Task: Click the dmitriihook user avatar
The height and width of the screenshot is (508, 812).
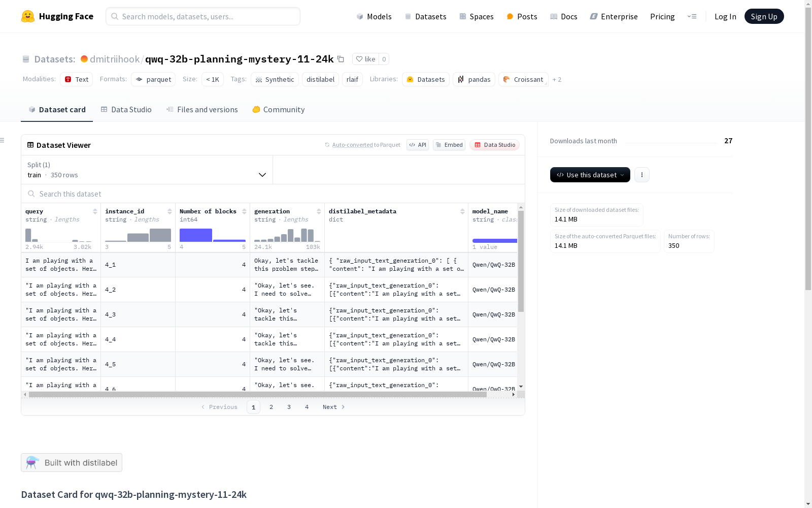Action: pos(84,59)
